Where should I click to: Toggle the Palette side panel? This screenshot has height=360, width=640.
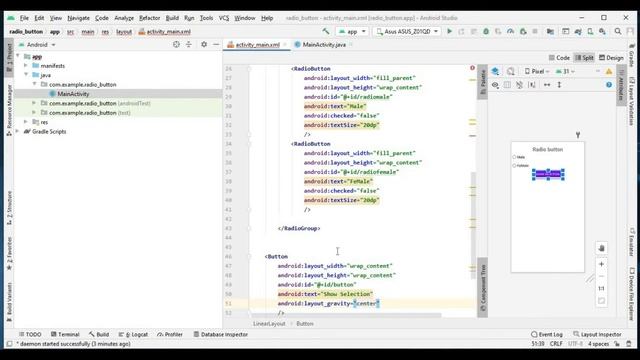482,82
